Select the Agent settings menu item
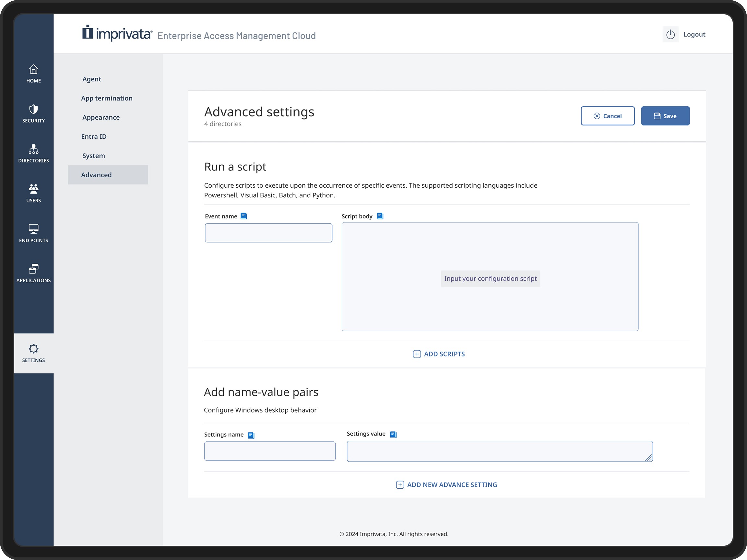This screenshot has width=747, height=560. pos(91,79)
